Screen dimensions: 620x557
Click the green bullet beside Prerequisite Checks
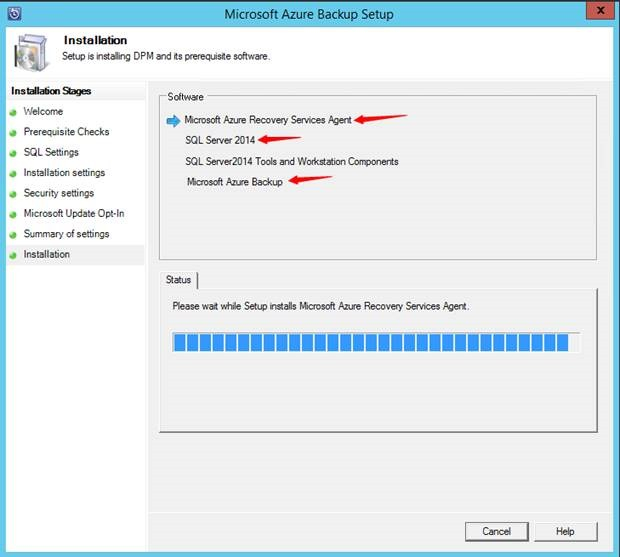14,132
